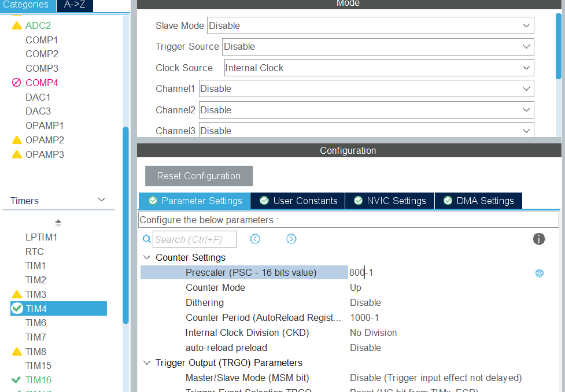Click the warning icon next to TIM3
This screenshot has width=565, height=392.
point(17,294)
